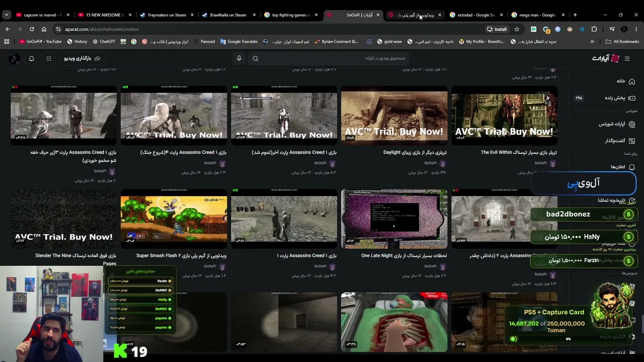
Task: Close the SnOoPi آپارات tab
Action: coord(378,15)
